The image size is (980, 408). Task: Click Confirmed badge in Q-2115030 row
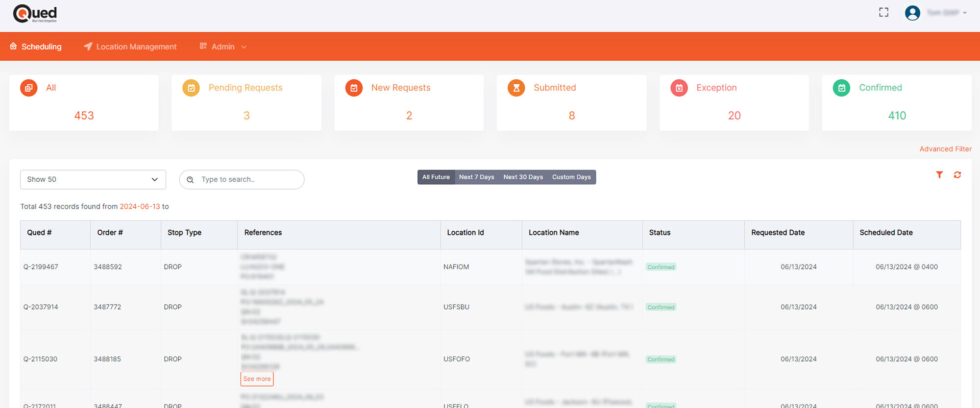click(661, 360)
